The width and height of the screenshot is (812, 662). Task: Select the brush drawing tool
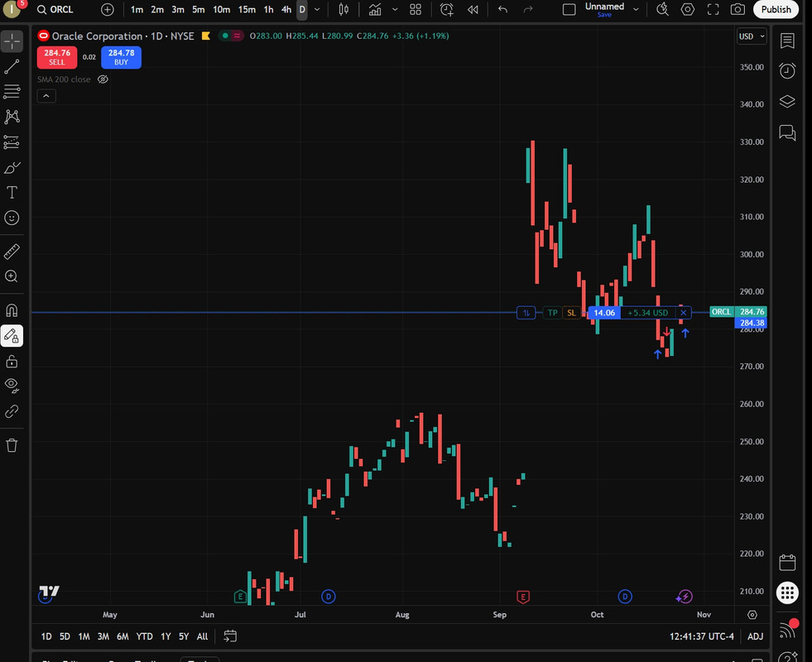tap(12, 167)
